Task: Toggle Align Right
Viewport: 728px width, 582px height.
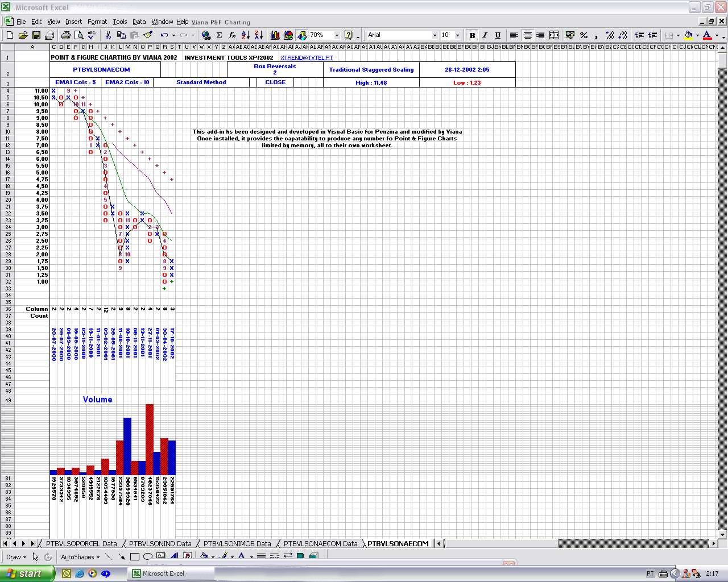Action: coord(540,35)
